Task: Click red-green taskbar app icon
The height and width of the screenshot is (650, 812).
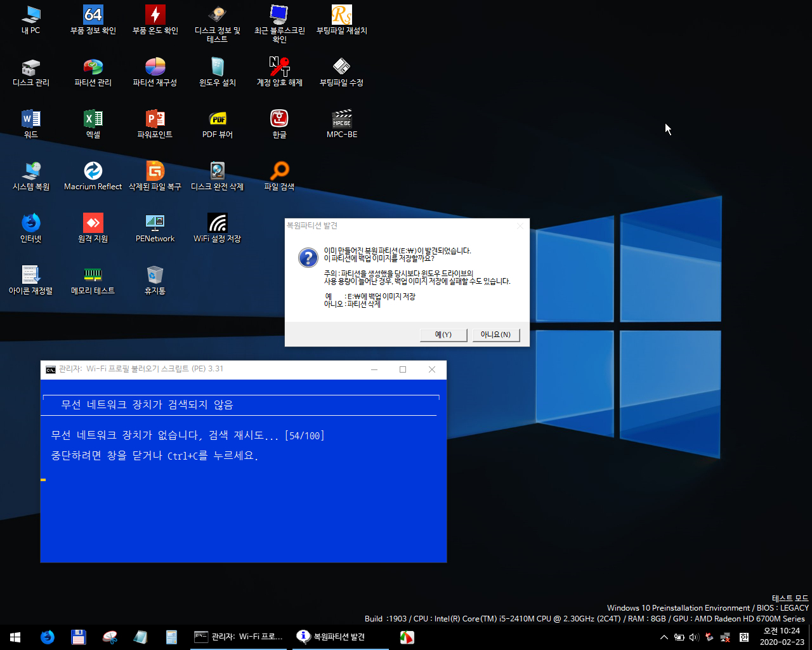Action: (x=407, y=637)
